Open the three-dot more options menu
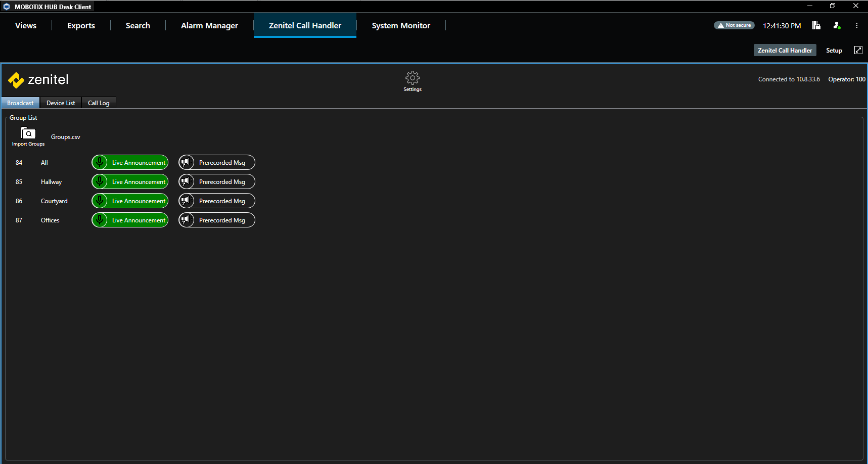This screenshot has width=868, height=464. tap(857, 25)
